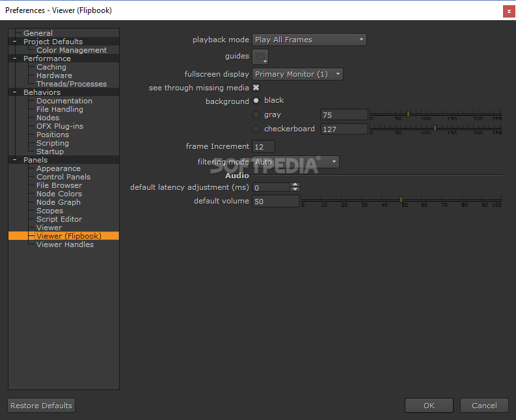Screen dimensions: 516x420
Task: Collapse the Project Defaults tree section
Action: coord(14,42)
